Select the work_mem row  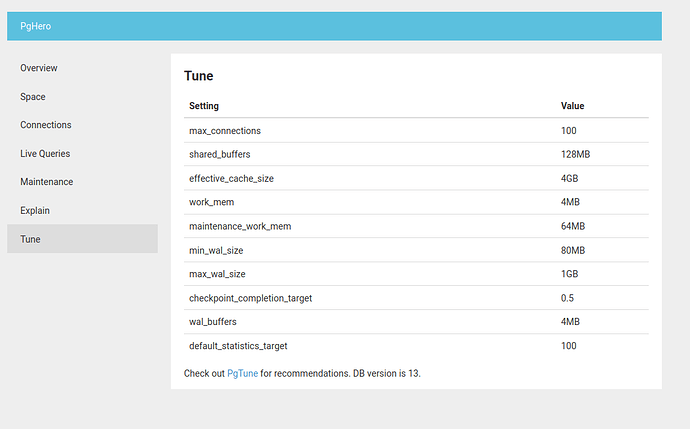coord(416,202)
